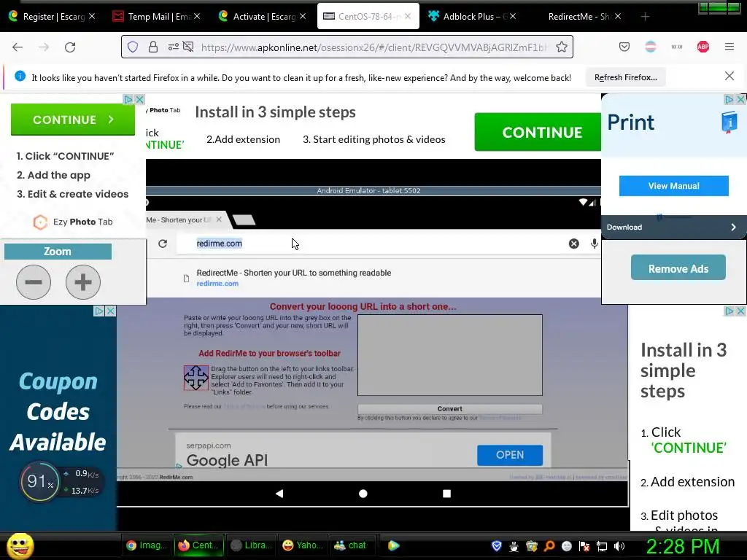
Task: Click the blue shield tray icon
Action: [497, 546]
